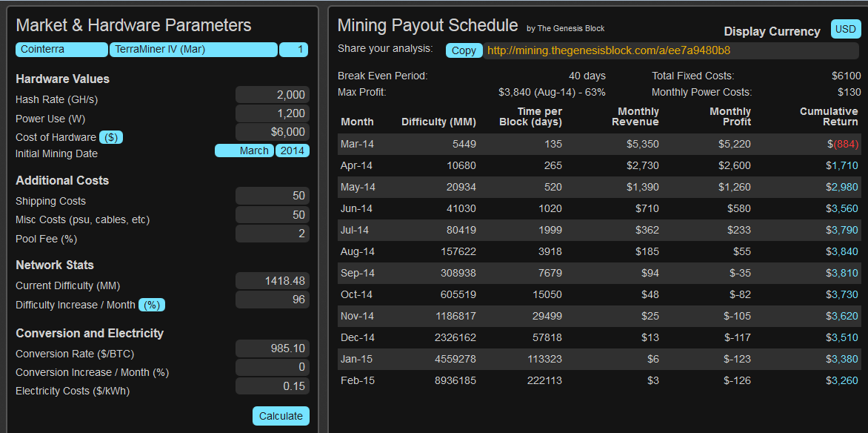
Task: Select the Jul-14 row label
Action: [355, 230]
